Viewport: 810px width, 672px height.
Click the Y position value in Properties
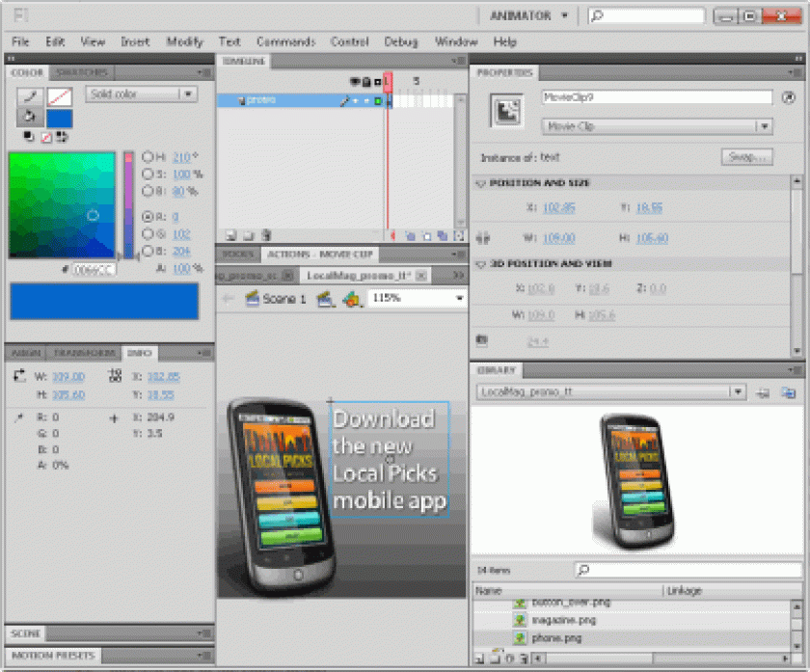[x=649, y=207]
